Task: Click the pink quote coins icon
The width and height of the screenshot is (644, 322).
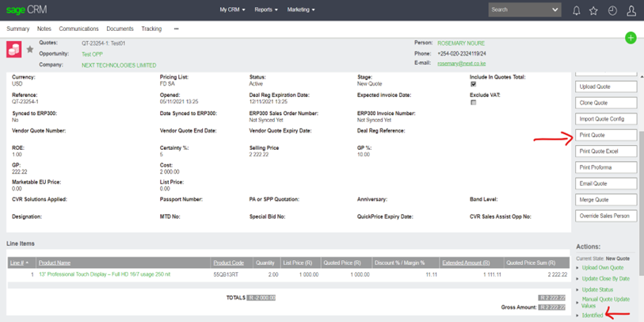Action: tap(14, 49)
